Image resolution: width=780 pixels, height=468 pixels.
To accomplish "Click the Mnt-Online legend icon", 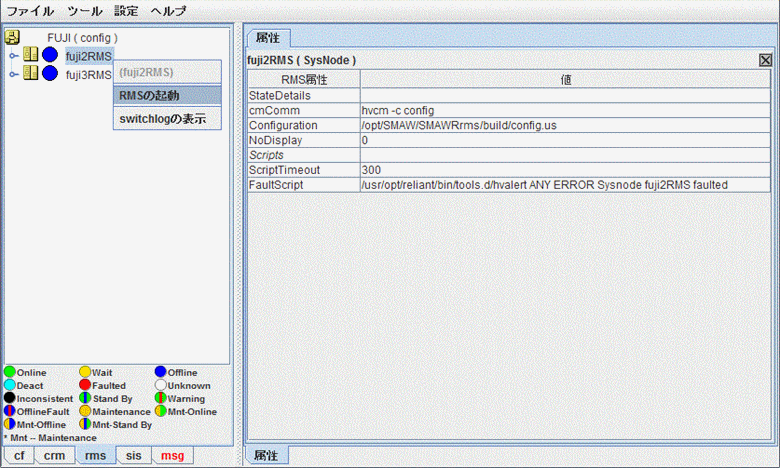I will click(160, 411).
